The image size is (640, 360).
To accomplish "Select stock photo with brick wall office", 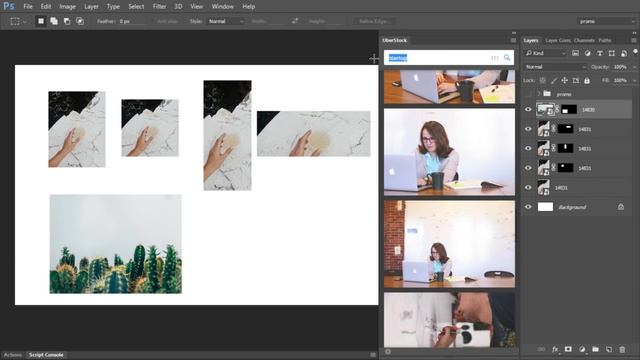I will tap(449, 244).
